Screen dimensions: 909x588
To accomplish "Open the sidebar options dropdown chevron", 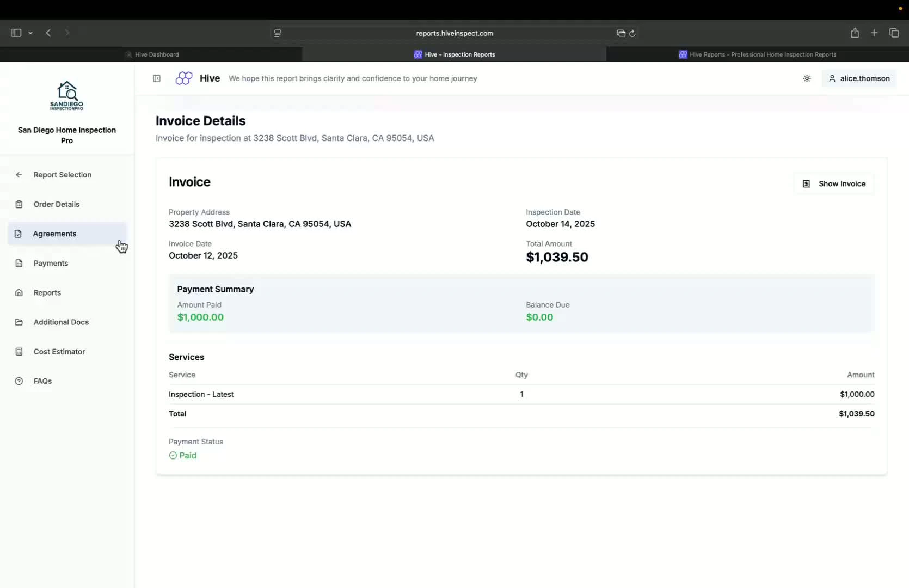I will [x=30, y=33].
